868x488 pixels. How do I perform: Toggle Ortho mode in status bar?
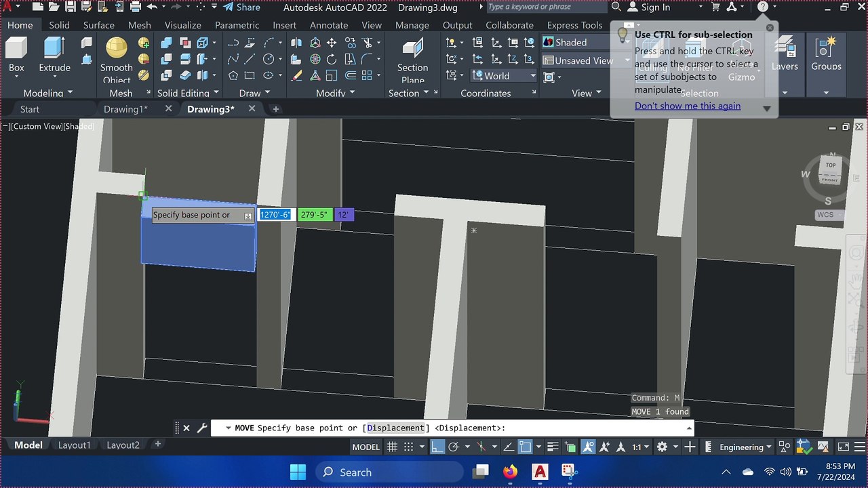pos(437,447)
